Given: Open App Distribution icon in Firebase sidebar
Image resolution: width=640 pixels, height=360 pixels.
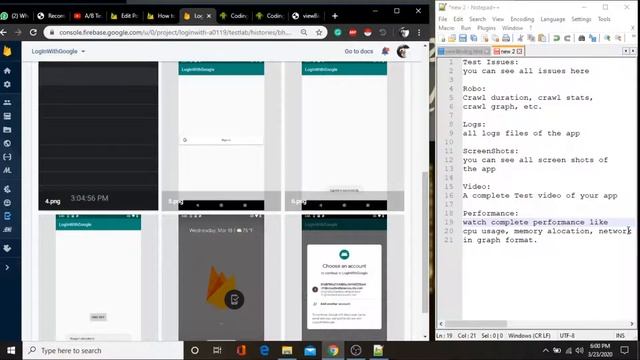Looking at the screenshot, I should click(x=7, y=229).
